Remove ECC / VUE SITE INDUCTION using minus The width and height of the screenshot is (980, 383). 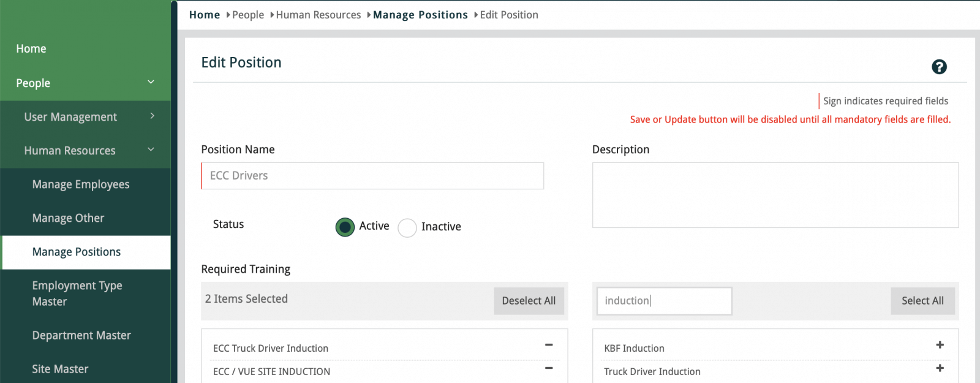549,368
